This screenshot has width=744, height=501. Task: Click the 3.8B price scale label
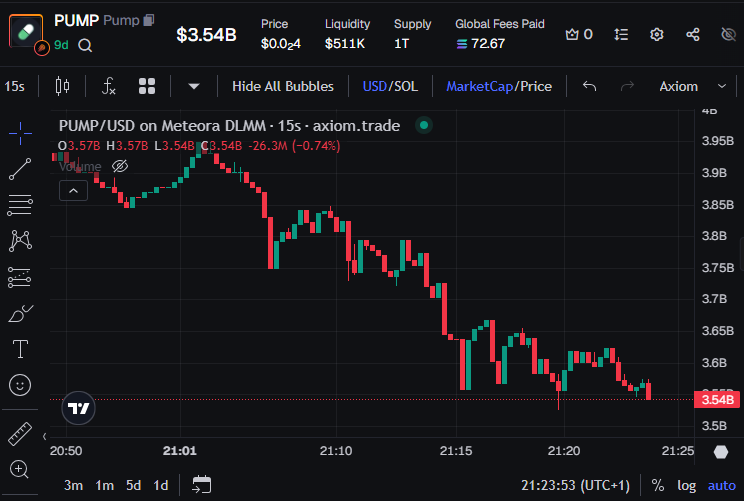tap(714, 236)
